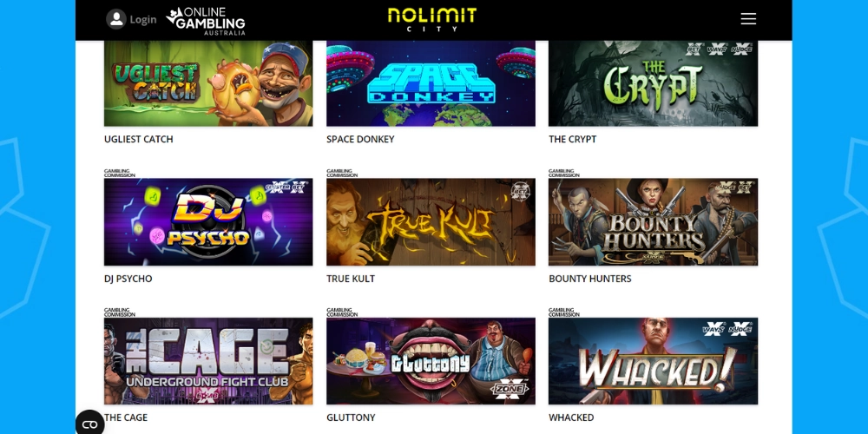Open the Bounty Hunters game thumbnail
This screenshot has width=868, height=434.
pyautogui.click(x=654, y=222)
